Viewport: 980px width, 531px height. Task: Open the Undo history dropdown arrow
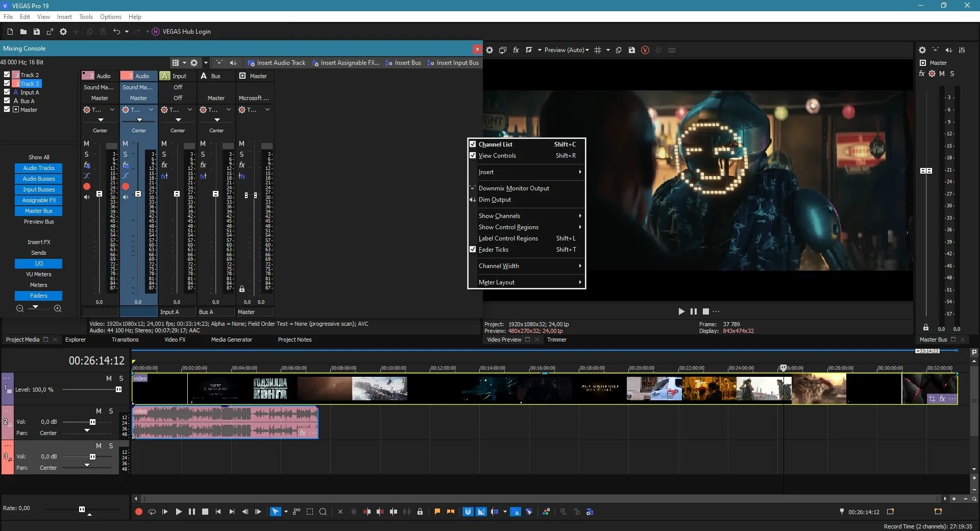[x=127, y=32]
